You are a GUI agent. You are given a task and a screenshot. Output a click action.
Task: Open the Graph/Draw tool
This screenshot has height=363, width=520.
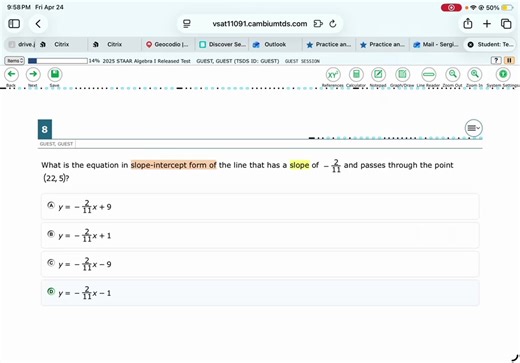[402, 74]
